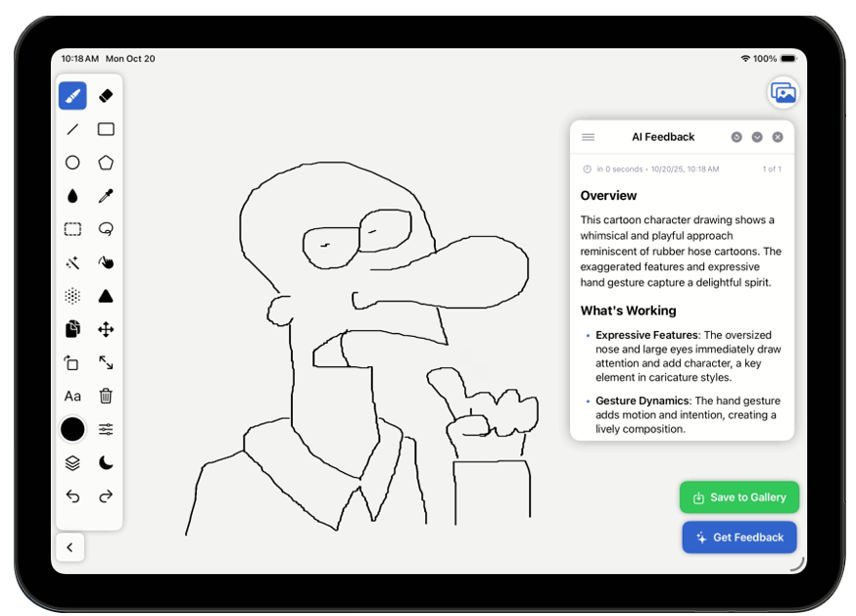Image resolution: width=856 pixels, height=616 pixels.
Task: Open the layers stack panel
Action: tap(72, 463)
